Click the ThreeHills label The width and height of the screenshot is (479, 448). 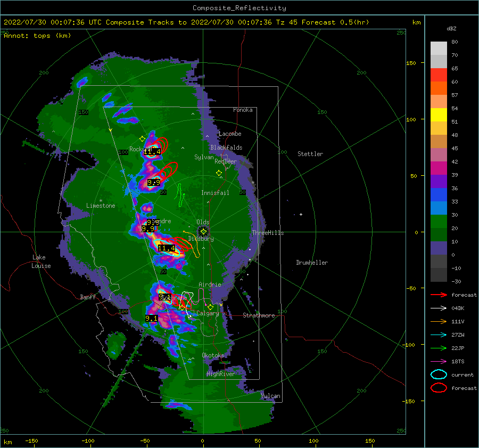coord(268,233)
